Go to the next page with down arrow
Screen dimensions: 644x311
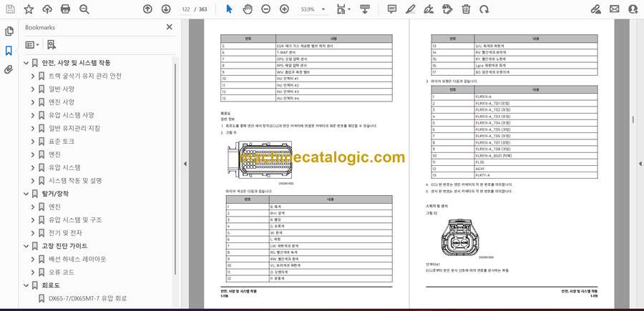coord(165,9)
